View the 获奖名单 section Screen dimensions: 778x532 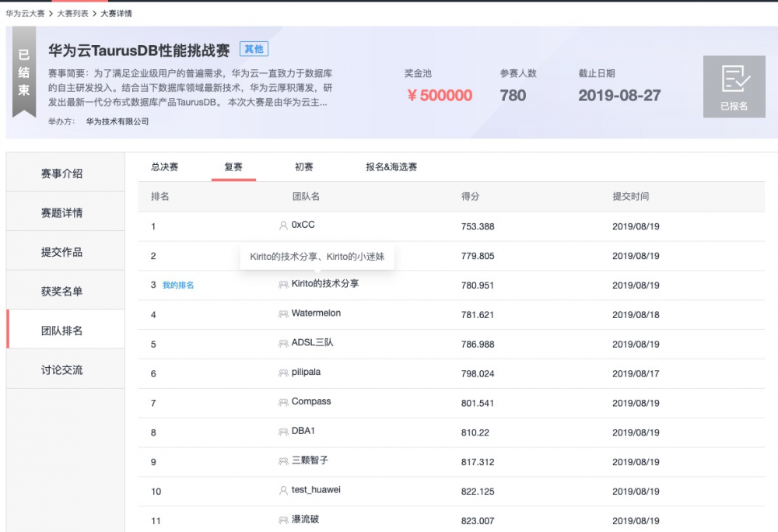[x=65, y=290]
